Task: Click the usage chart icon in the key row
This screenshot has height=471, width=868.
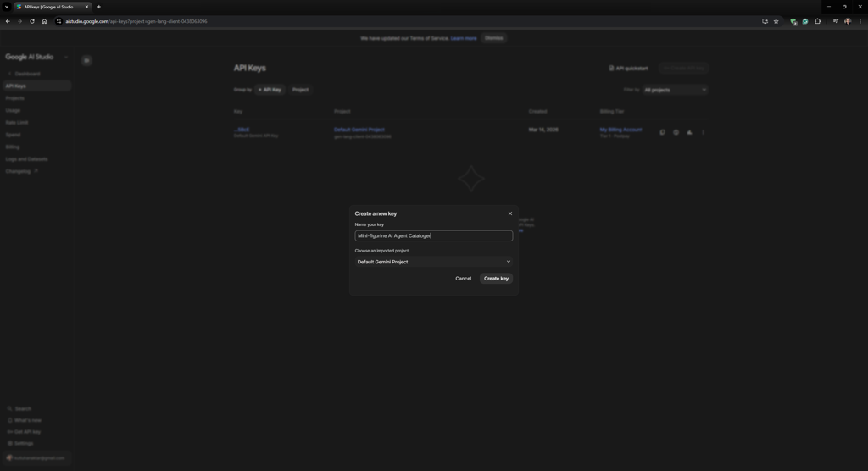Action: click(689, 132)
